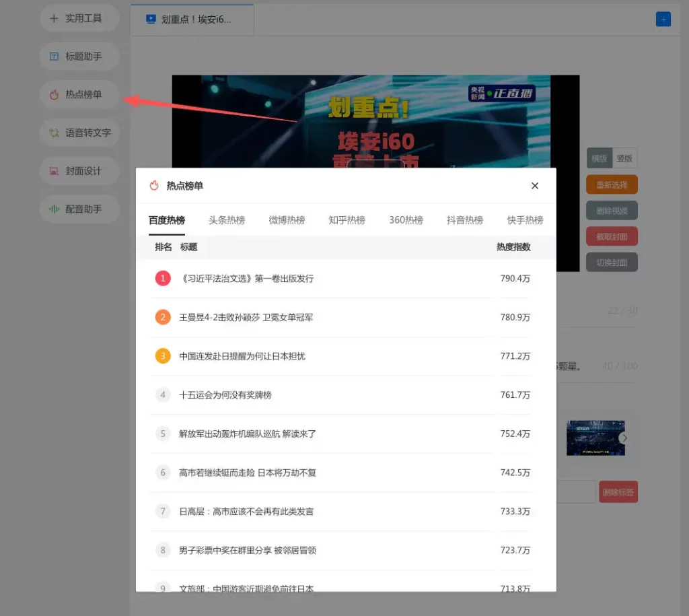Click the red 截取封面 button
Viewport: 689px width, 616px height.
612,236
